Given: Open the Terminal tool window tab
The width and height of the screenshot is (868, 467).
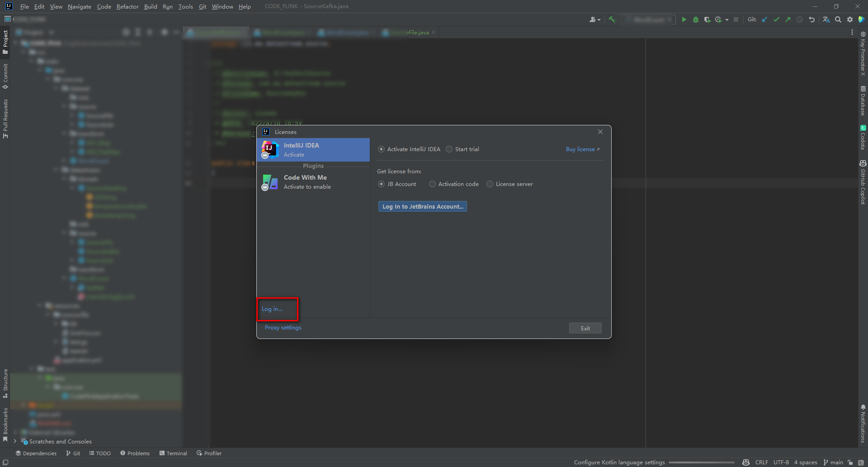Looking at the screenshot, I should tap(173, 453).
